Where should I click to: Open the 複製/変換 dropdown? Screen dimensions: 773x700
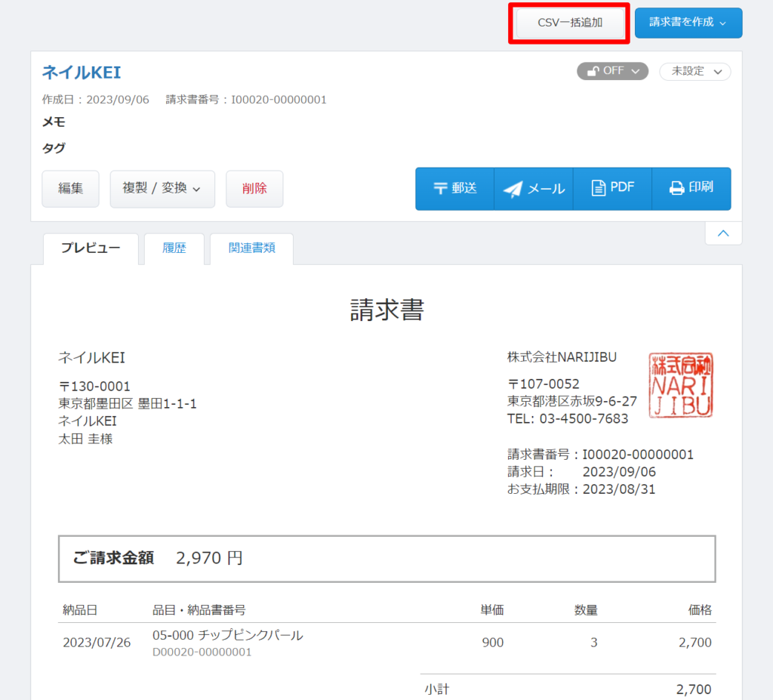162,189
